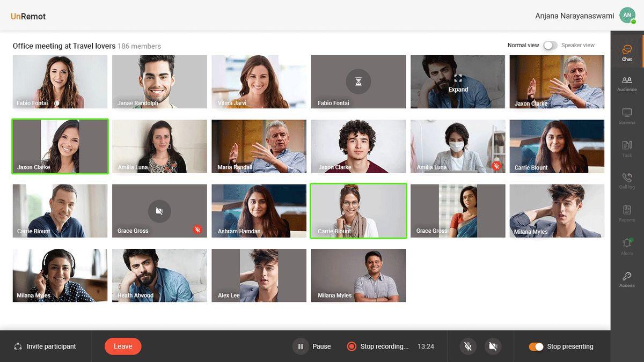Toggle the camera off button in bottom bar
The width and height of the screenshot is (644, 362).
pos(493,346)
